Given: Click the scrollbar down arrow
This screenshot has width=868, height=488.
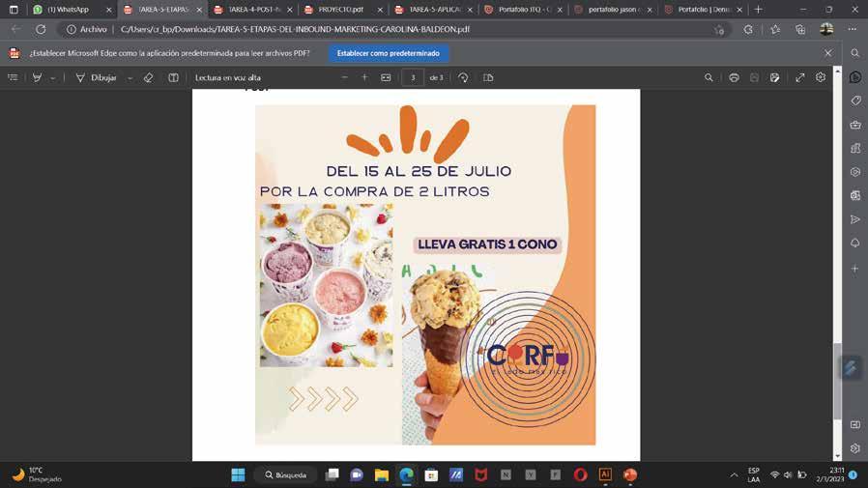Looking at the screenshot, I should click(838, 456).
